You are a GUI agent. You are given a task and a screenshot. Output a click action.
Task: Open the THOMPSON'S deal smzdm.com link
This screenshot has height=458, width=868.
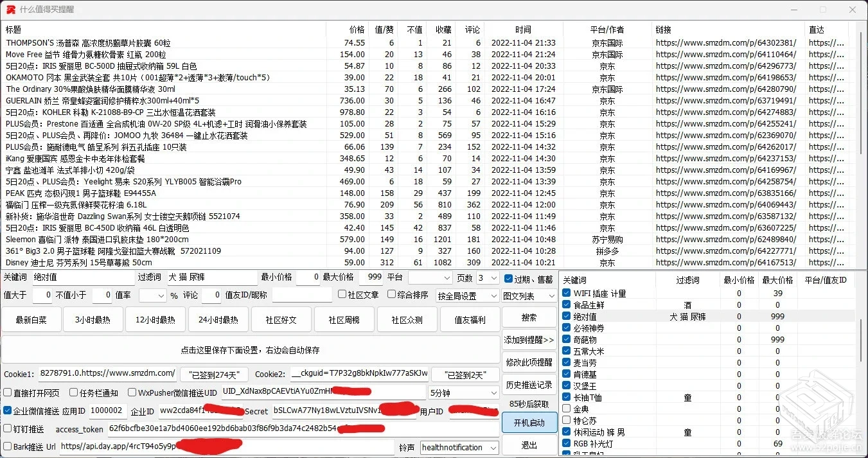click(727, 42)
